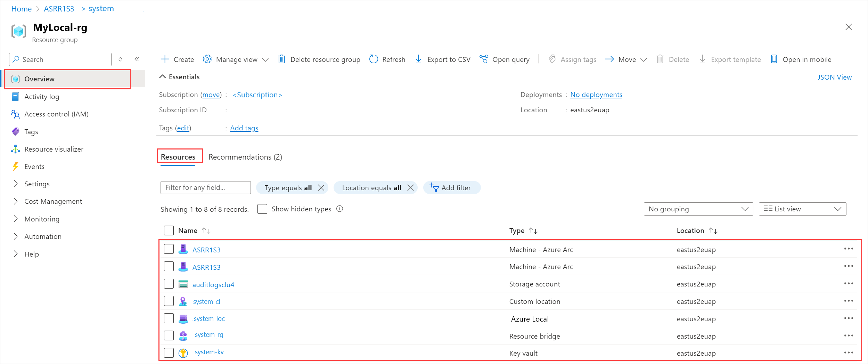868x364 pixels.
Task: Select all resources using the header checkbox
Action: pos(169,230)
